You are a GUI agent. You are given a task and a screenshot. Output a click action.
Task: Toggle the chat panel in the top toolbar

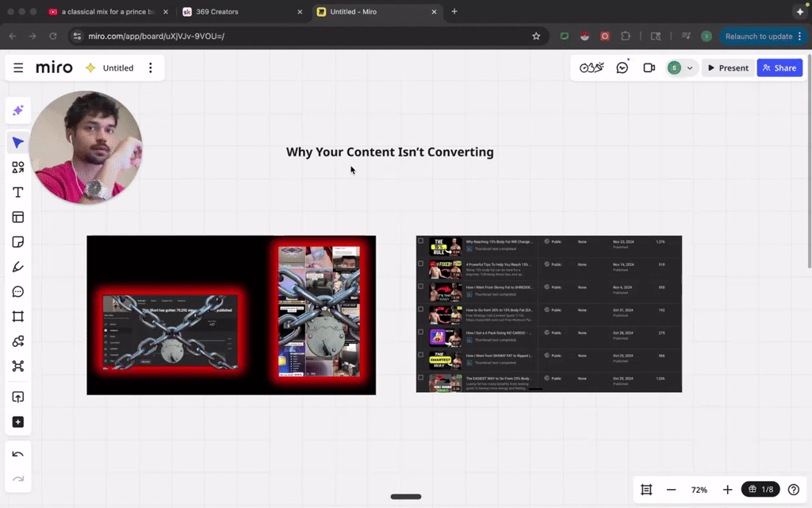622,67
